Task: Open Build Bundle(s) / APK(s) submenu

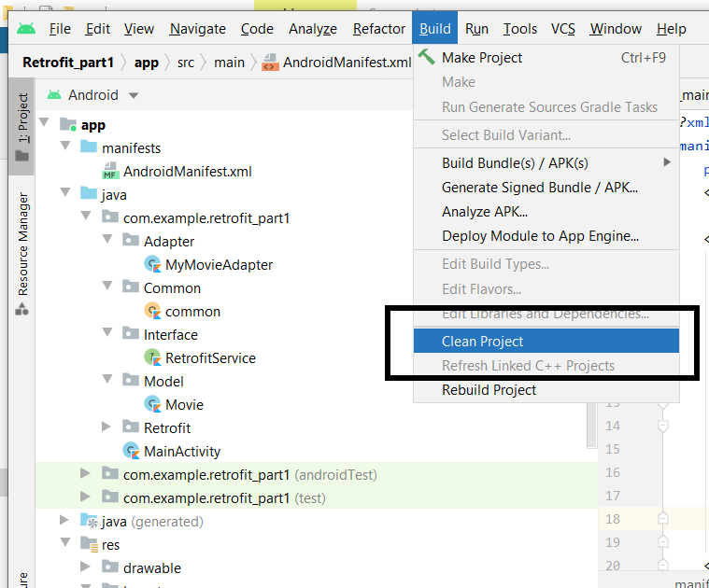Action: click(515, 163)
